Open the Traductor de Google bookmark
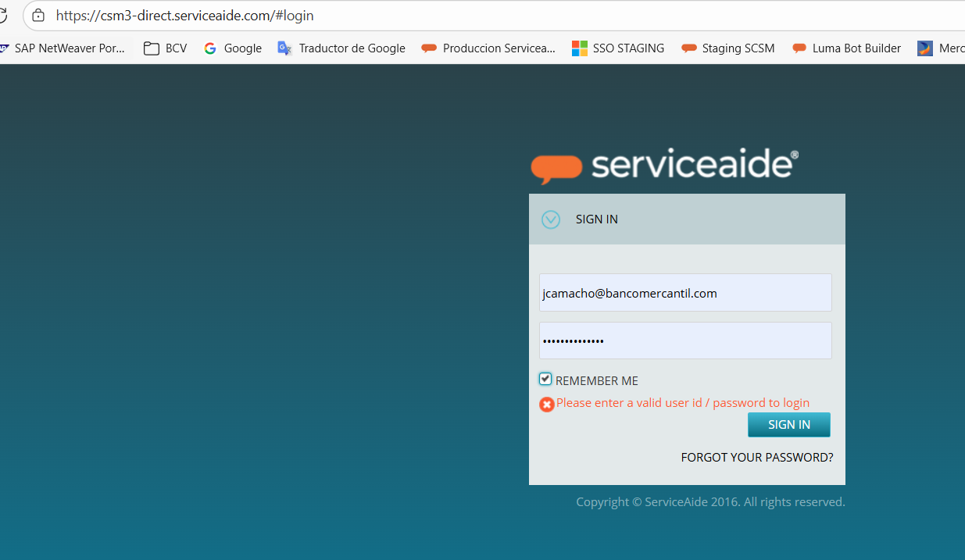The width and height of the screenshot is (965, 560). click(341, 48)
